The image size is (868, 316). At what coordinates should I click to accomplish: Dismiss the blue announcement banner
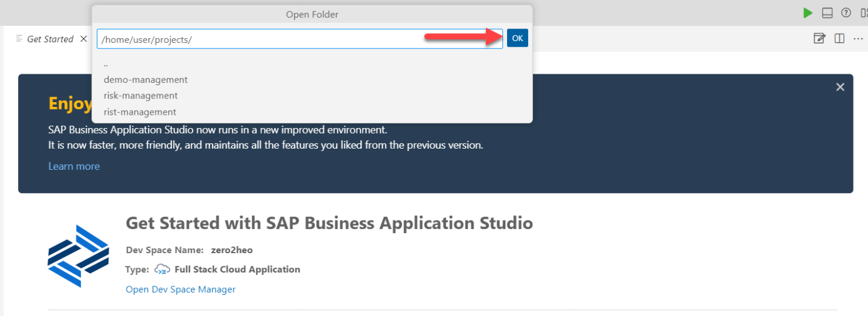tap(840, 87)
